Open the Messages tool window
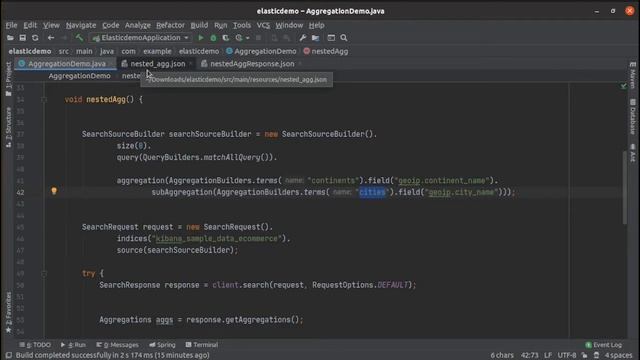Viewport: 640px width, 360px height. (x=117, y=345)
